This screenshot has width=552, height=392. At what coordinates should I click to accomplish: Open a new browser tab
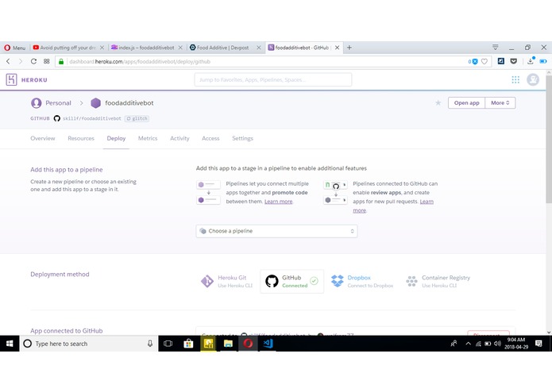349,48
